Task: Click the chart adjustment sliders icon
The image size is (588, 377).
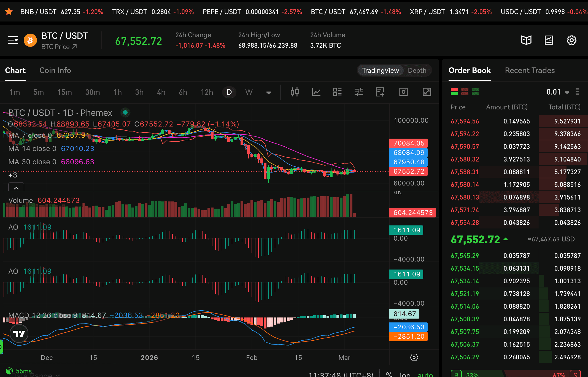Action: tap(359, 92)
